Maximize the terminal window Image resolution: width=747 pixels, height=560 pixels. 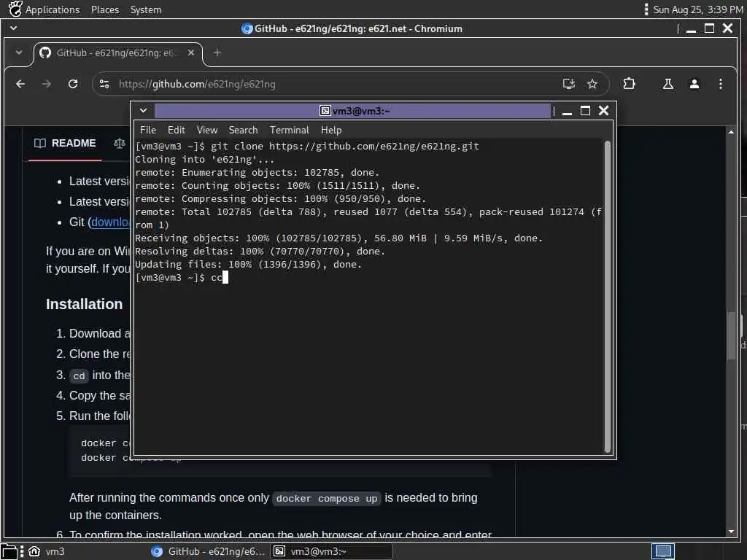click(585, 111)
